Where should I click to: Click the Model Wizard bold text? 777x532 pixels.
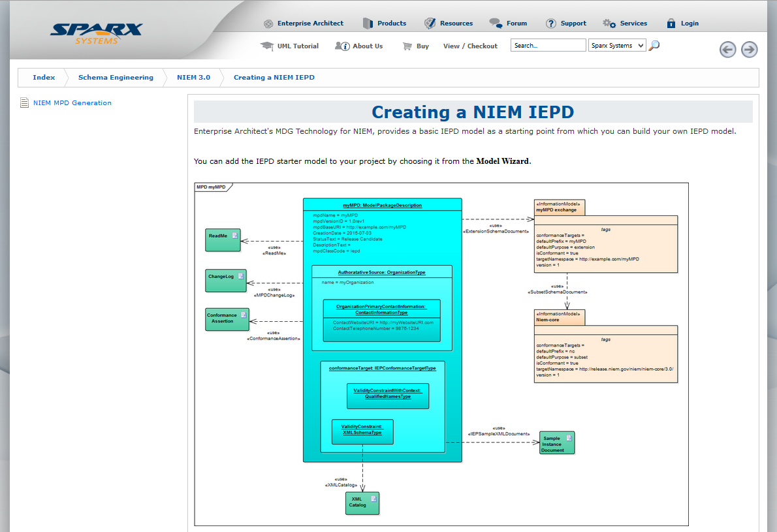pos(503,161)
